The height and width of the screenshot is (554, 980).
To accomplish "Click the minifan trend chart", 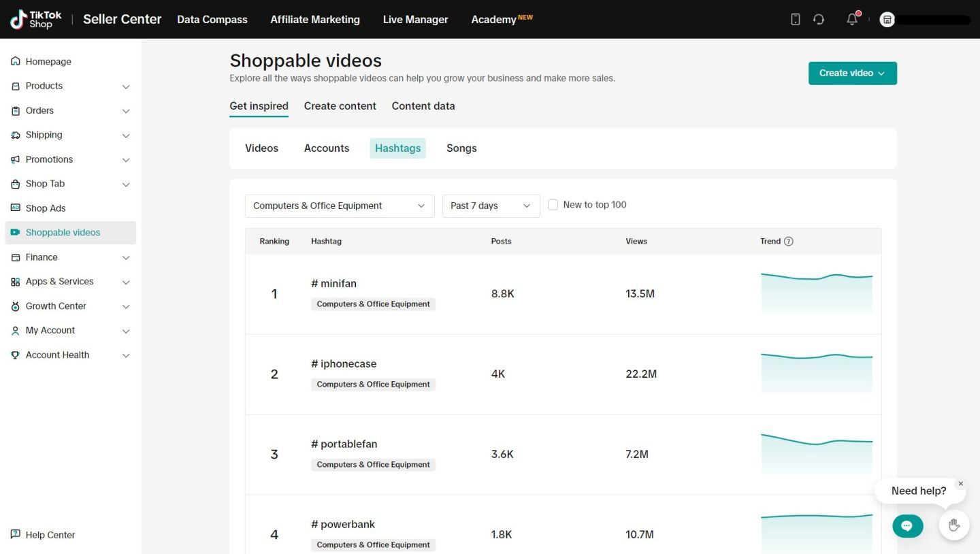I will point(817,293).
